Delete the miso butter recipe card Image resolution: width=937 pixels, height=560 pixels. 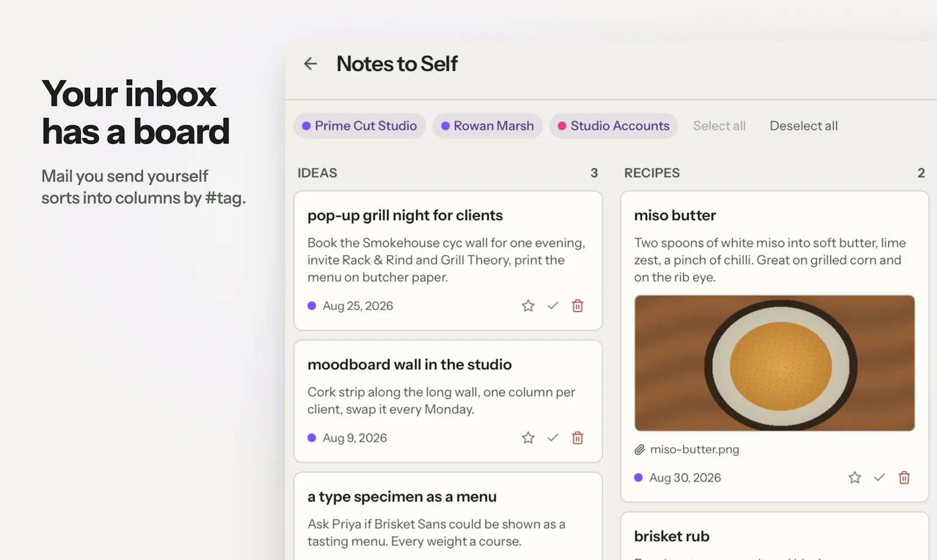pos(904,478)
